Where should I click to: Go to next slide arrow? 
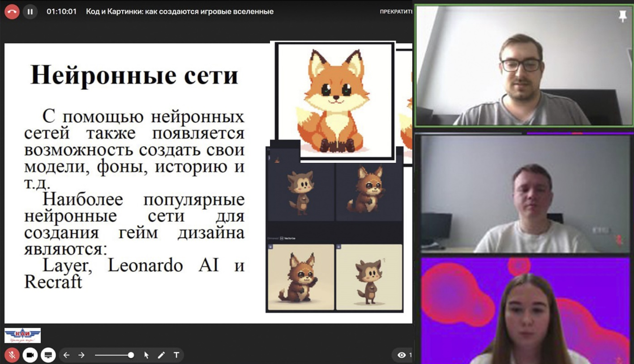[x=81, y=355]
